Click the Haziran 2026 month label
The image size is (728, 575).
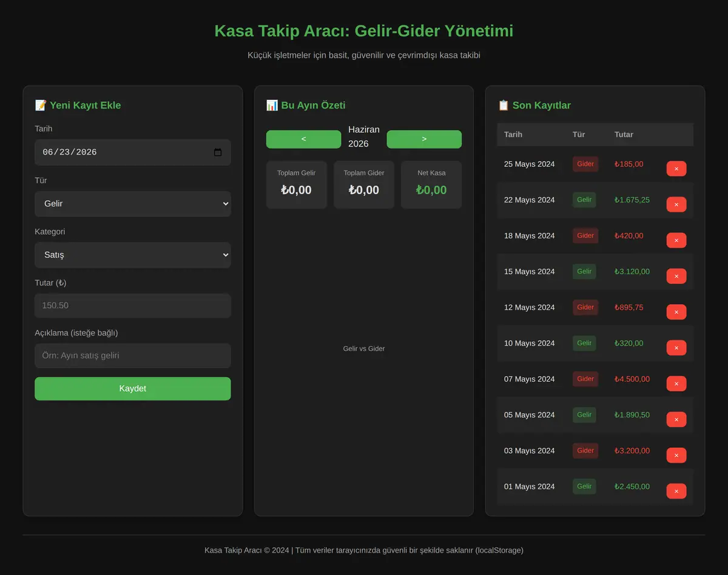(x=364, y=136)
